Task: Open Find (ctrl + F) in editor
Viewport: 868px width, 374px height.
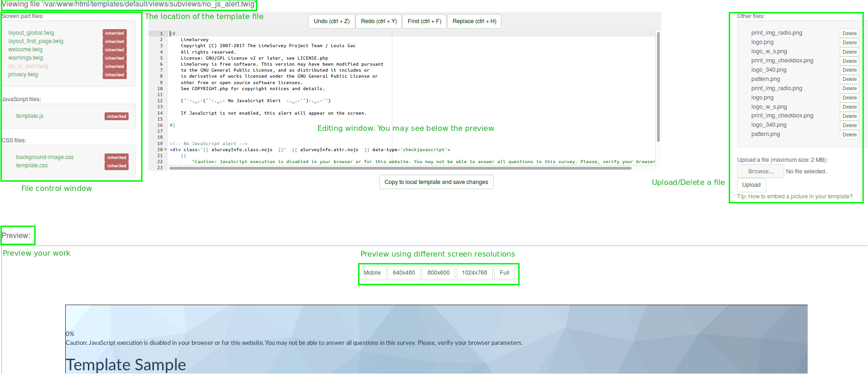Action: pyautogui.click(x=424, y=21)
